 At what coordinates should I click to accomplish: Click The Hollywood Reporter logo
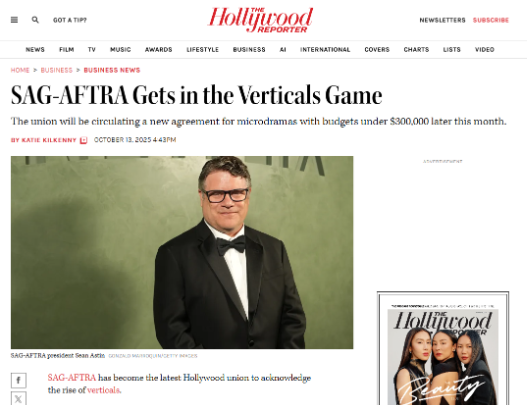pos(260,20)
